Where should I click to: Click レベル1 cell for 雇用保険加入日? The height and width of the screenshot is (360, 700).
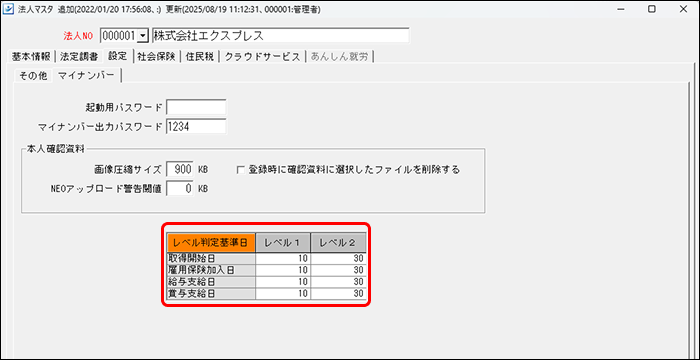(283, 270)
